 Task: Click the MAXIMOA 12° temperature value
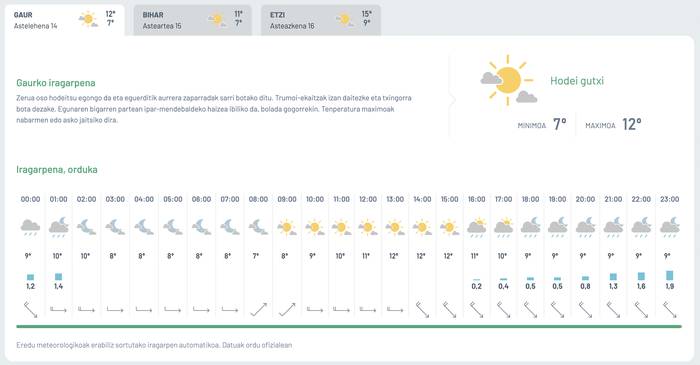(632, 124)
